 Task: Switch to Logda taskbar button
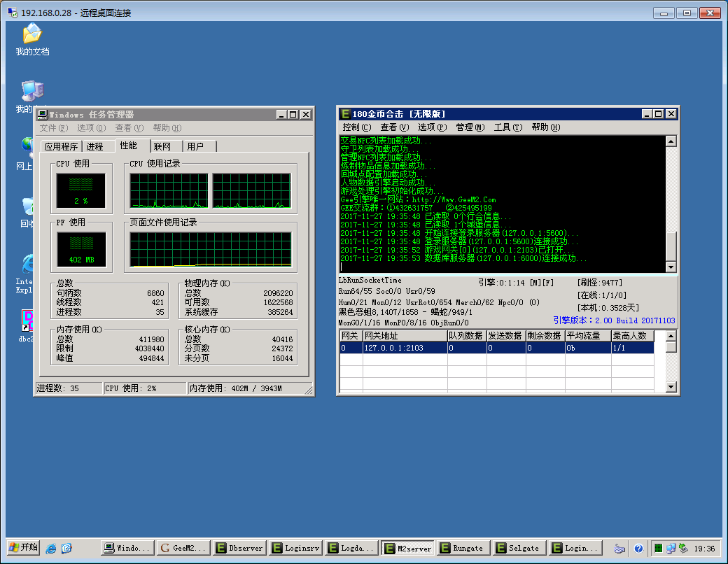point(351,548)
